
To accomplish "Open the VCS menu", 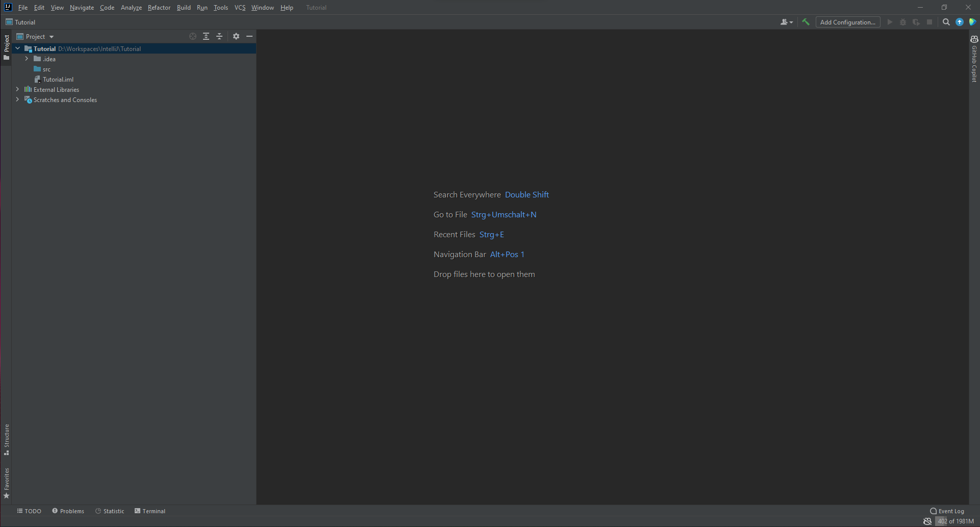I will (x=240, y=8).
